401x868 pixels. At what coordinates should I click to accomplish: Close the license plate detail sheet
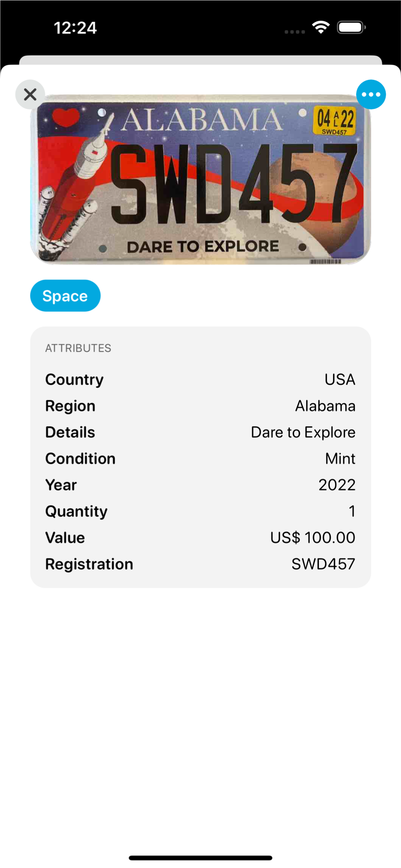click(x=30, y=95)
